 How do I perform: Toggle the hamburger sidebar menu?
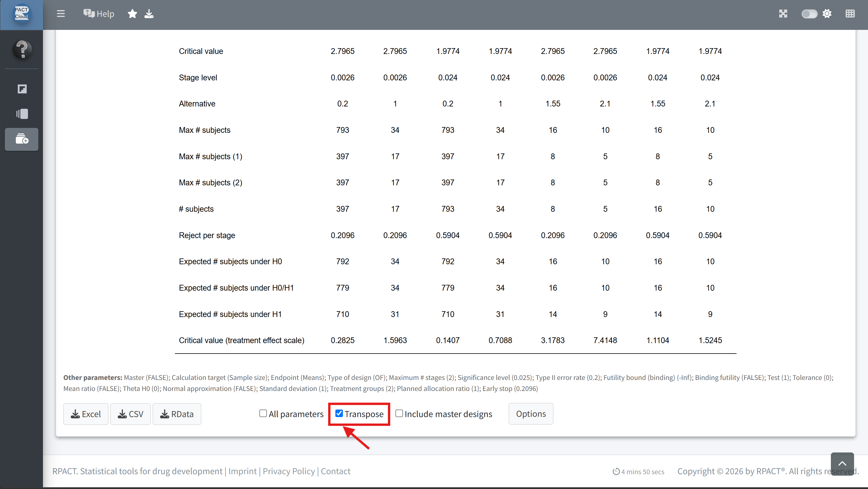tap(61, 14)
